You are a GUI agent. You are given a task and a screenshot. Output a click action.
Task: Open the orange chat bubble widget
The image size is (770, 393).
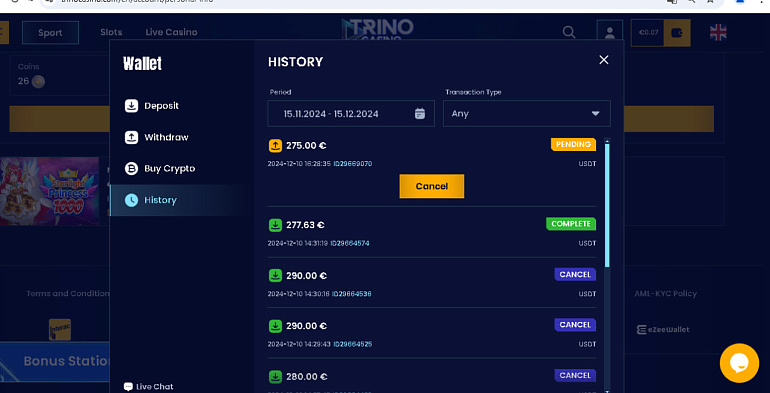(x=739, y=363)
